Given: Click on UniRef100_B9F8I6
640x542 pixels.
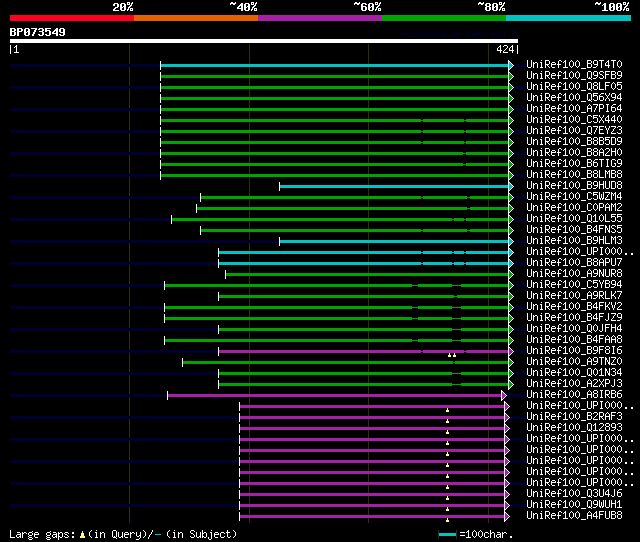Looking at the screenshot, I should coord(574,351).
